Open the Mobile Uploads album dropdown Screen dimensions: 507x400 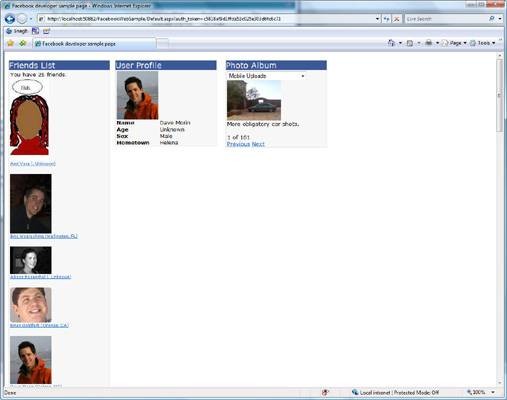tap(266, 76)
